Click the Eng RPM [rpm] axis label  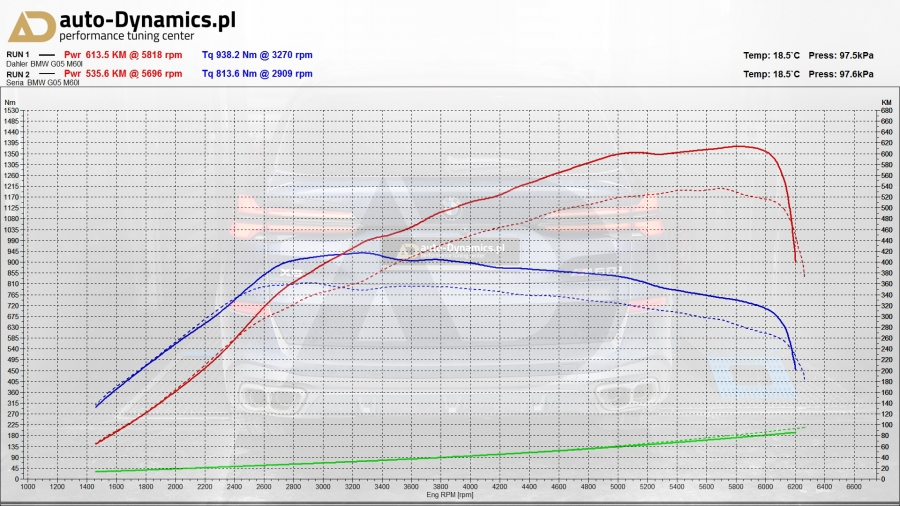pos(447,495)
